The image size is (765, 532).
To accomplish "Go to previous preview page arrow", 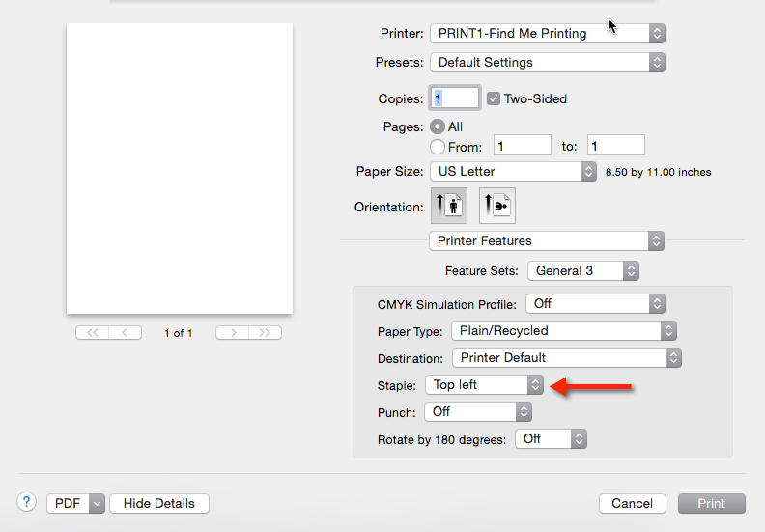I will (125, 332).
